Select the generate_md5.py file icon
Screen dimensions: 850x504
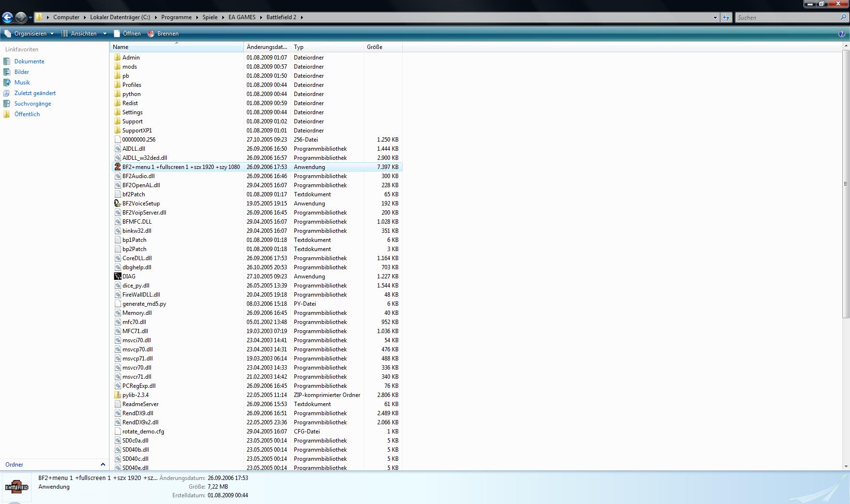pyautogui.click(x=118, y=304)
